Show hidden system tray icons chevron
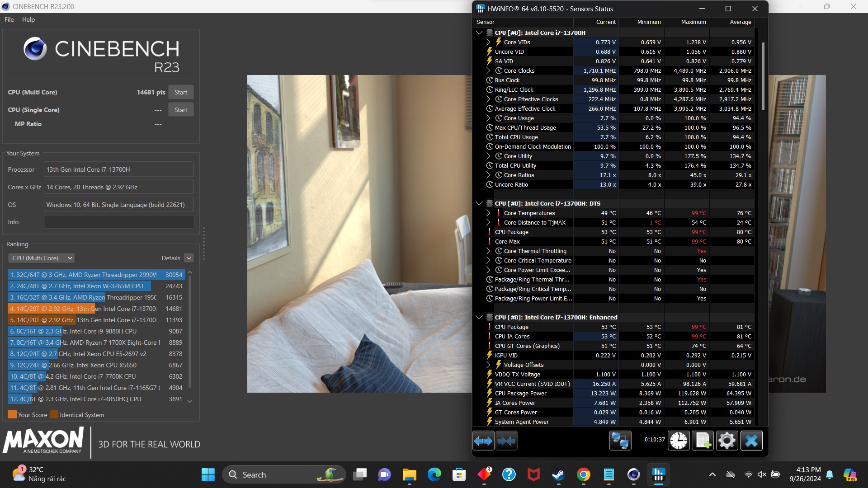Image resolution: width=868 pixels, height=488 pixels. click(712, 474)
